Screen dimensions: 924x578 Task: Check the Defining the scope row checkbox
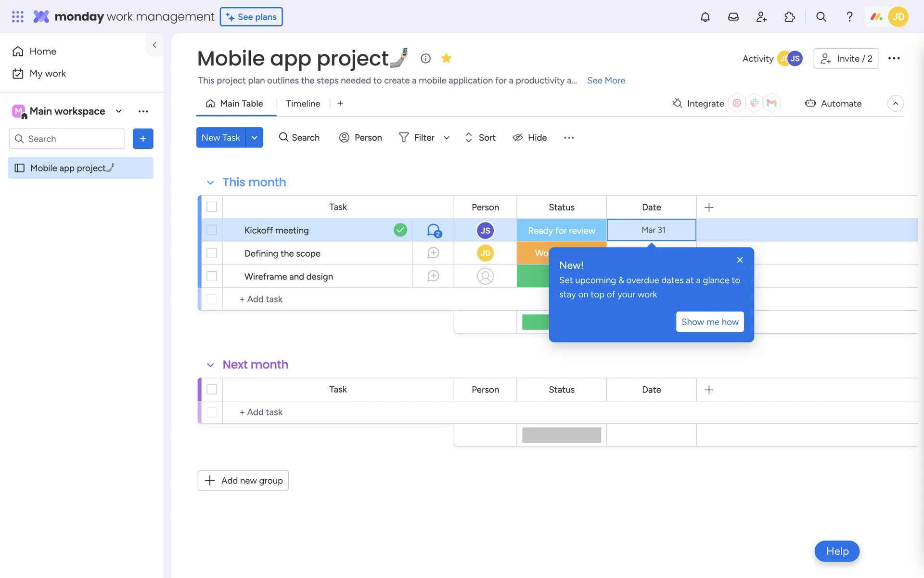(x=212, y=253)
